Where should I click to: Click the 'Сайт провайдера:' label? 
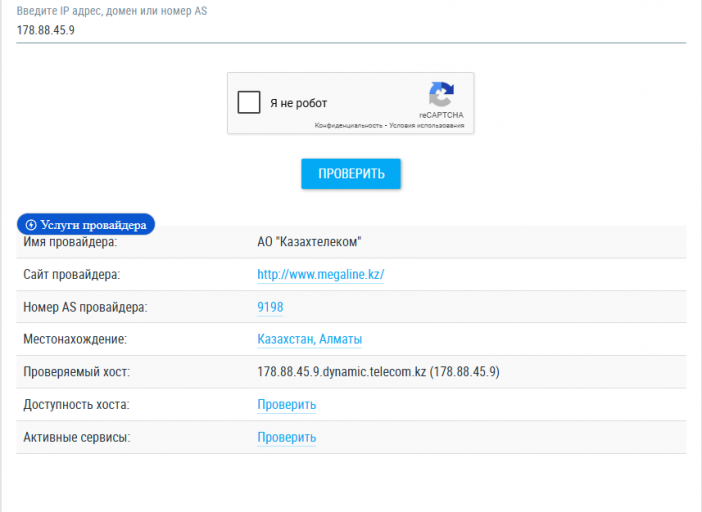click(x=72, y=274)
